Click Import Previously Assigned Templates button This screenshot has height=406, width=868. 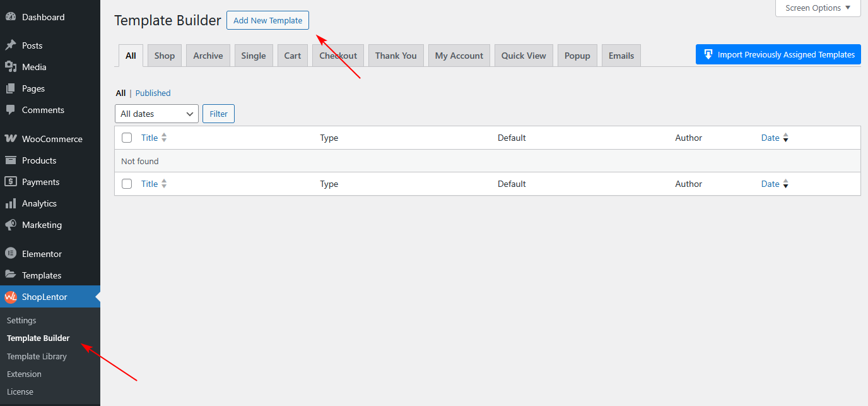(x=778, y=54)
